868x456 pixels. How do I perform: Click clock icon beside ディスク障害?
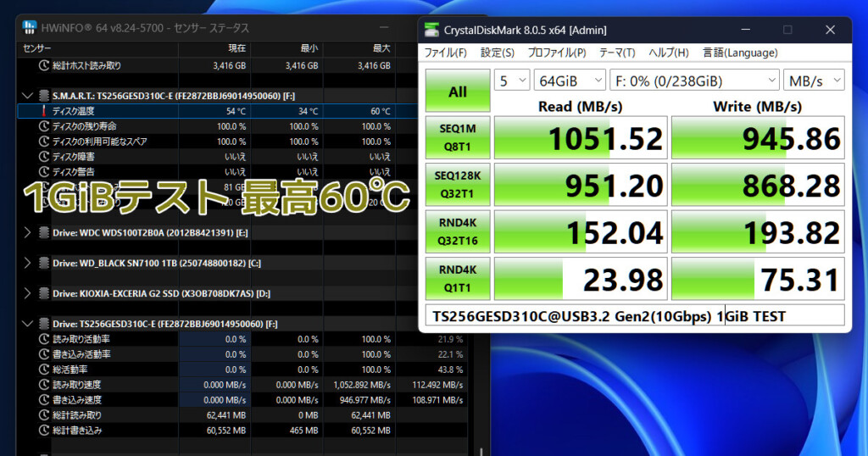point(44,157)
